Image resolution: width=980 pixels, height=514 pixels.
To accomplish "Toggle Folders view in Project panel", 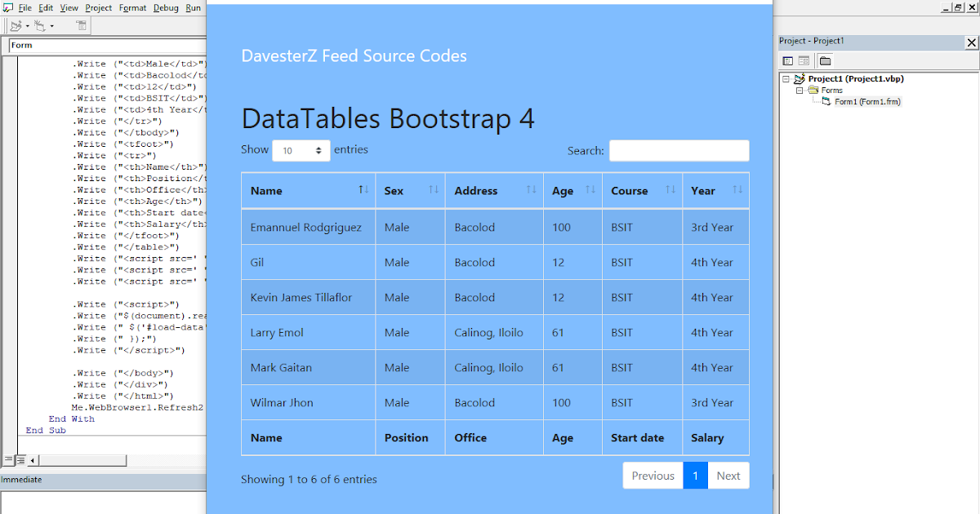I will tap(825, 60).
